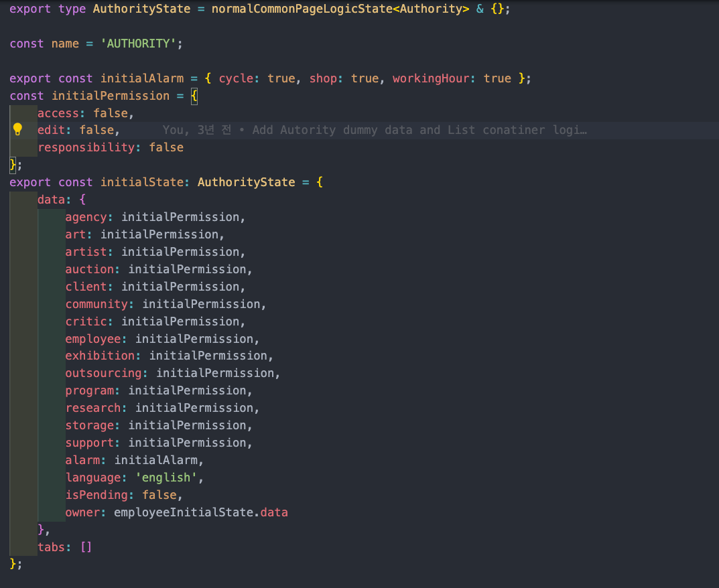Click the Authority generic type argument
Viewport: 719px width, 588px height.
click(431, 9)
